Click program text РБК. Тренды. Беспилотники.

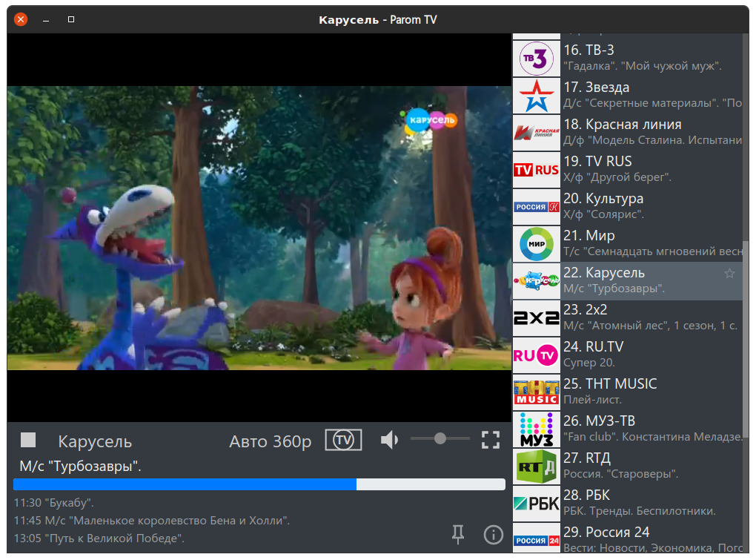(640, 511)
